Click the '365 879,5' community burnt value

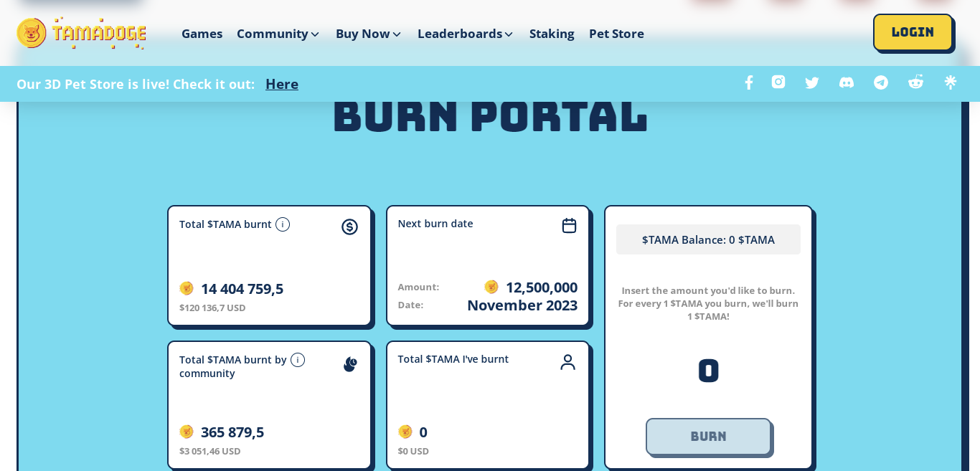tap(232, 432)
